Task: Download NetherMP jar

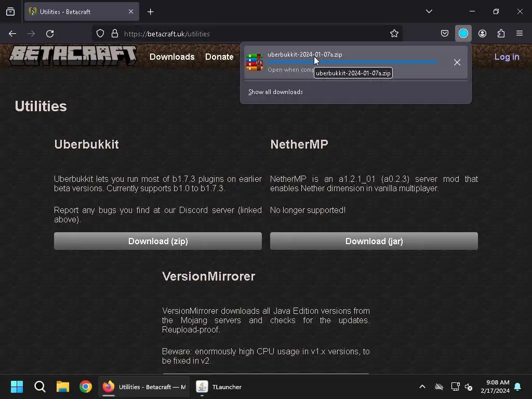Action: tap(374, 241)
